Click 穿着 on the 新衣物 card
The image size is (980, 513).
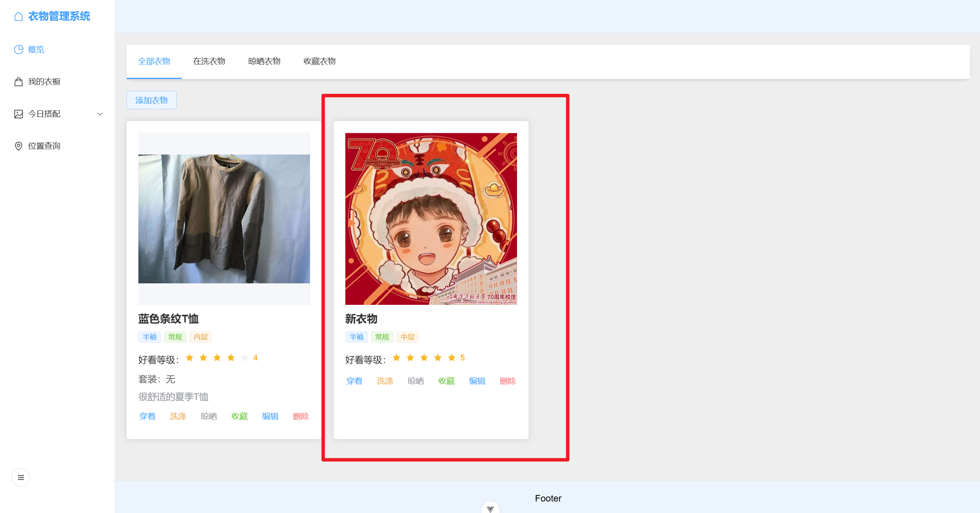pos(354,381)
